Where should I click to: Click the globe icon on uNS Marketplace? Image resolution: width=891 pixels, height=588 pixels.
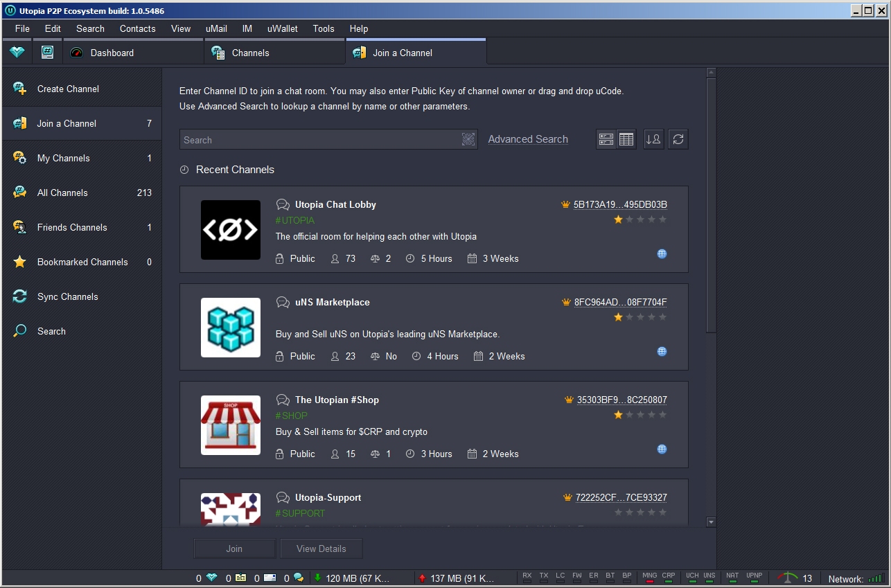tap(662, 351)
